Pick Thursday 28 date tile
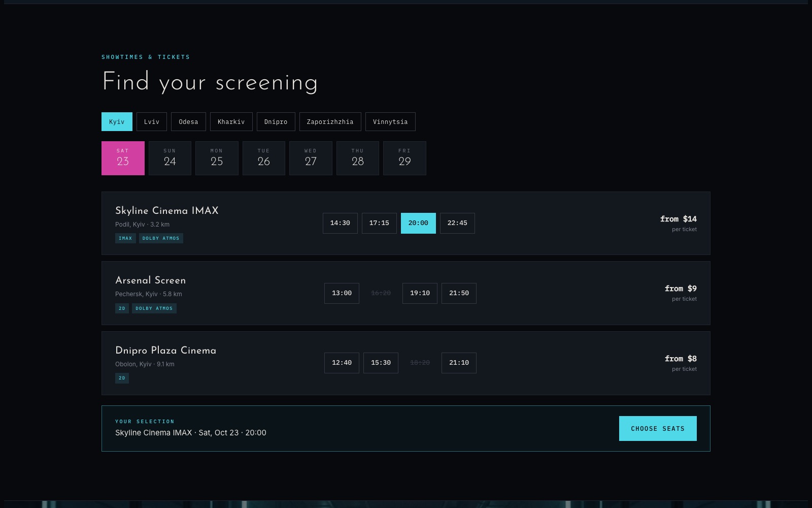This screenshot has height=508, width=812. (x=358, y=158)
